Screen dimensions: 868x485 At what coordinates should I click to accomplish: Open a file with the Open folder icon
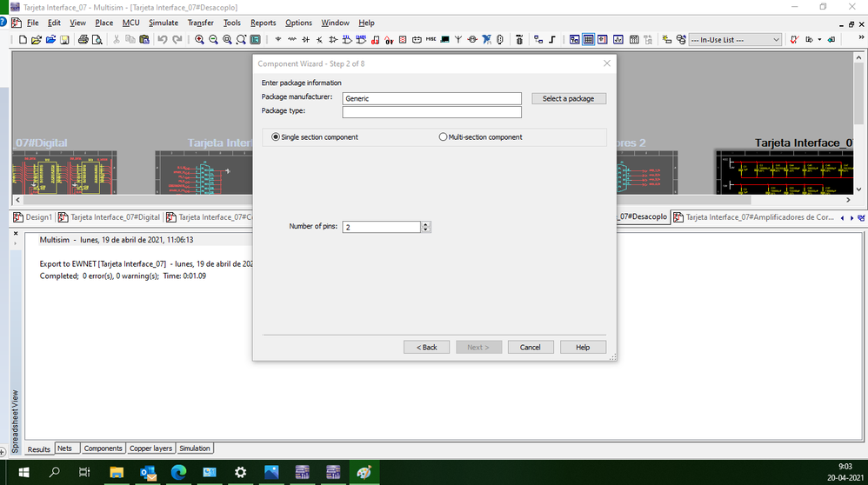click(x=37, y=39)
